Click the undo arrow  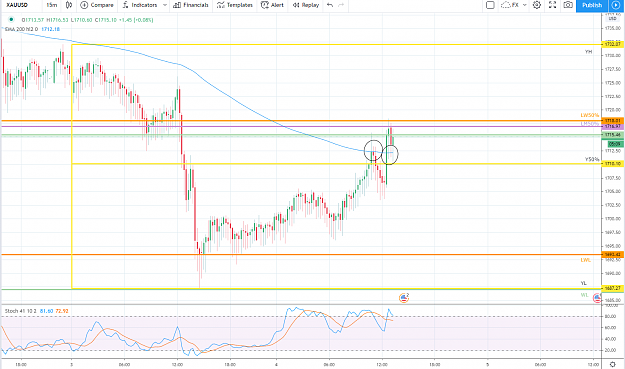point(330,5)
